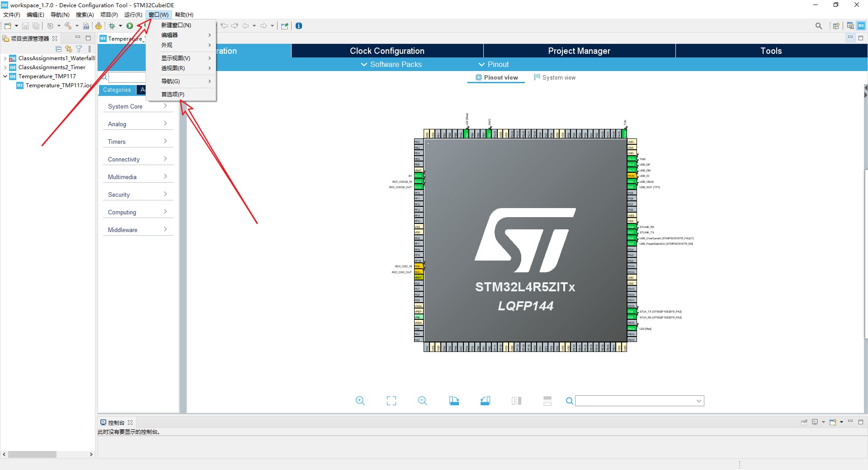The width and height of the screenshot is (868, 470).
Task: Toggle Link with Editor in project explorer
Action: pyautogui.click(x=69, y=49)
